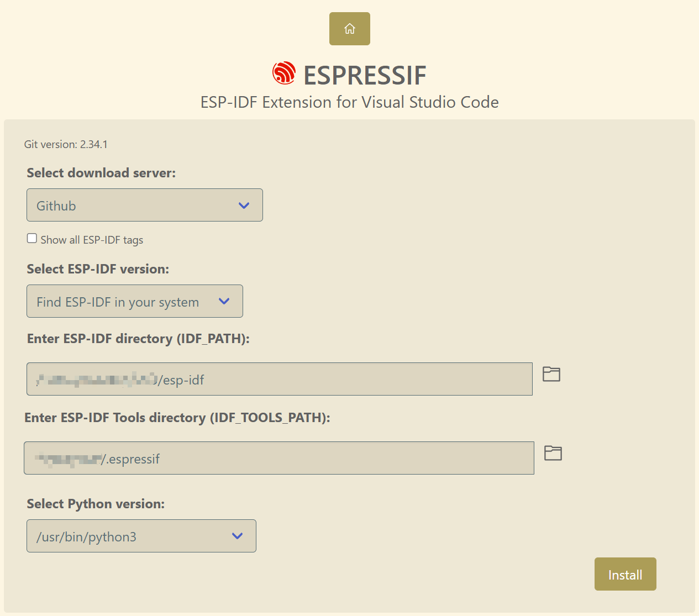The width and height of the screenshot is (699, 616).
Task: Open the Select Python version dropdown
Action: [x=141, y=535]
